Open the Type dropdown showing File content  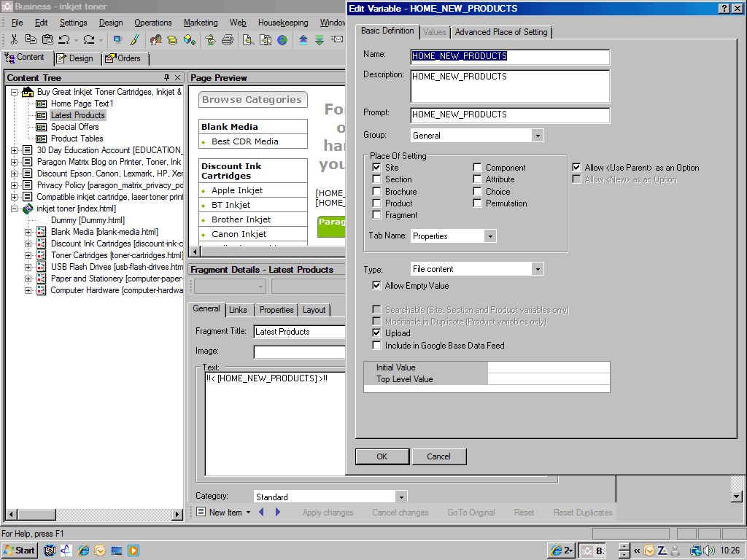(538, 270)
